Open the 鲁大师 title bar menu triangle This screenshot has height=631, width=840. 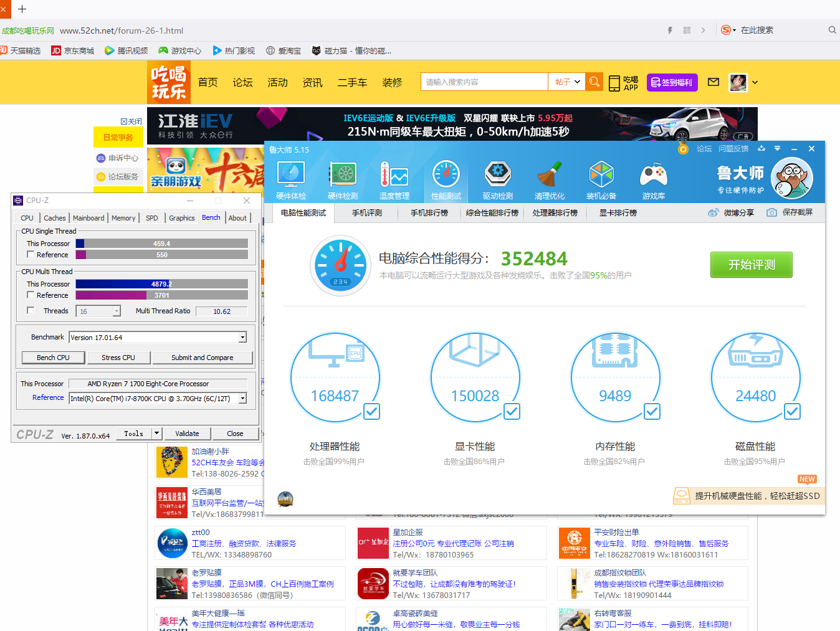pyautogui.click(x=777, y=148)
